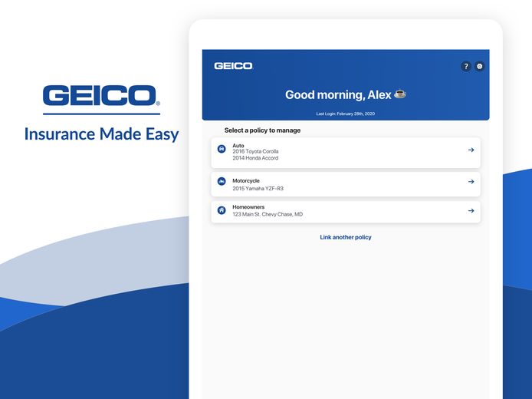
Task: Click the coffee cup emoji in greeting
Action: 399,94
